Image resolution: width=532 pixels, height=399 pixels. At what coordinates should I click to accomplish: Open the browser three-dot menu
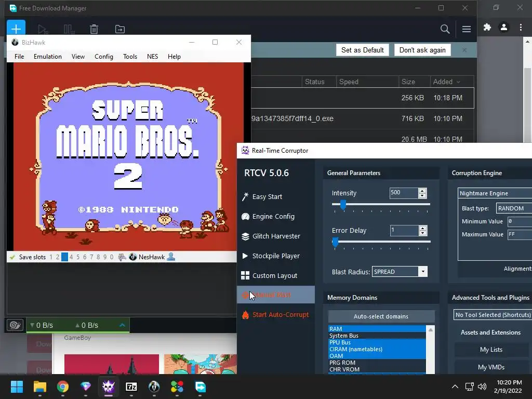pos(521,27)
